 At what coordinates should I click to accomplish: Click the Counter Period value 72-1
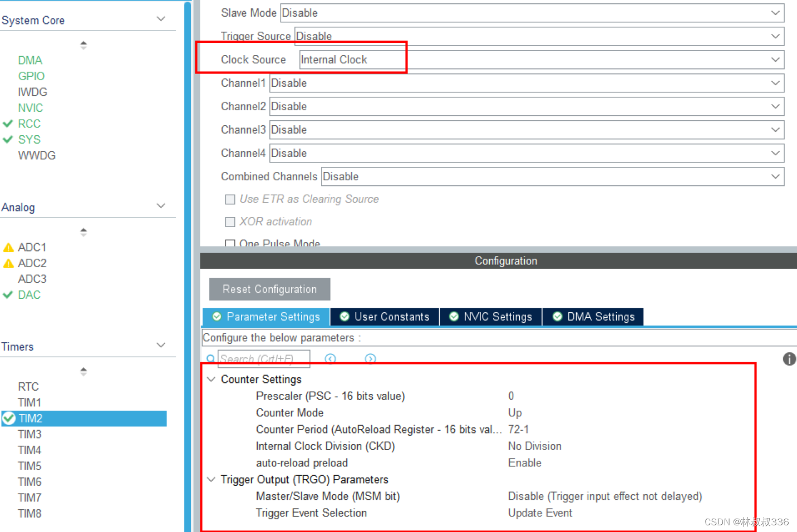coord(519,430)
